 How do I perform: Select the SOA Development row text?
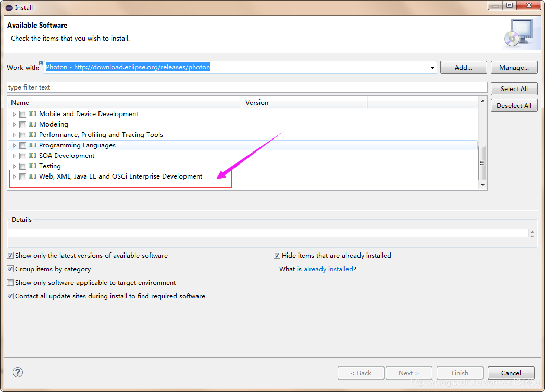pyautogui.click(x=67, y=156)
